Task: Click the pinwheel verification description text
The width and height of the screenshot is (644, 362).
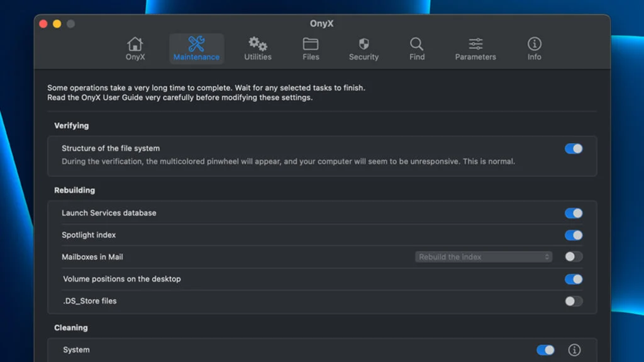Action: coord(288,161)
